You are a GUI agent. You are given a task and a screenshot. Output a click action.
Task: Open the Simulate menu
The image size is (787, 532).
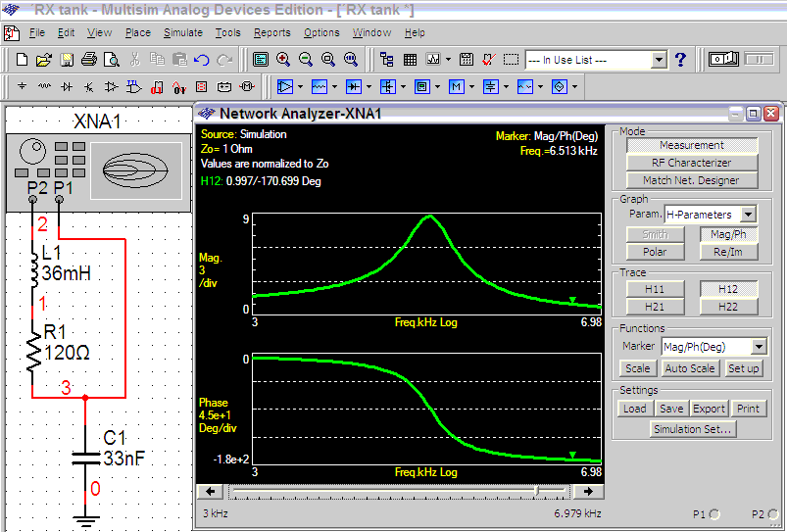(x=183, y=32)
